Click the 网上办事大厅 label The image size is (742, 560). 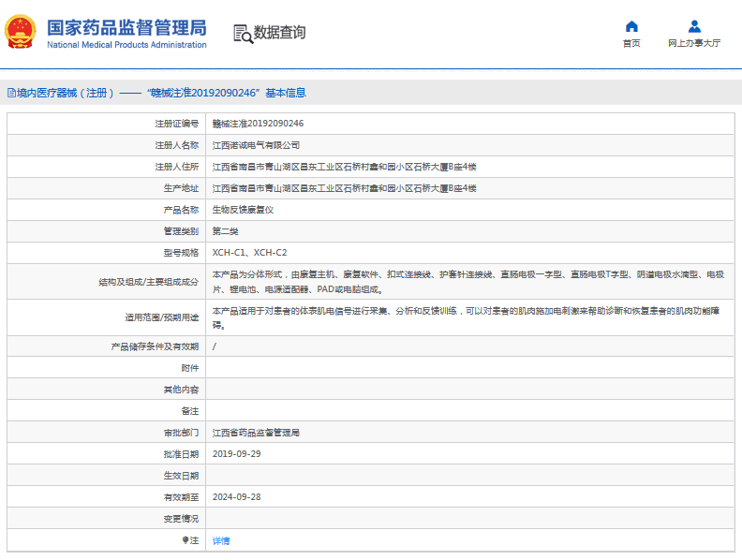[x=694, y=43]
